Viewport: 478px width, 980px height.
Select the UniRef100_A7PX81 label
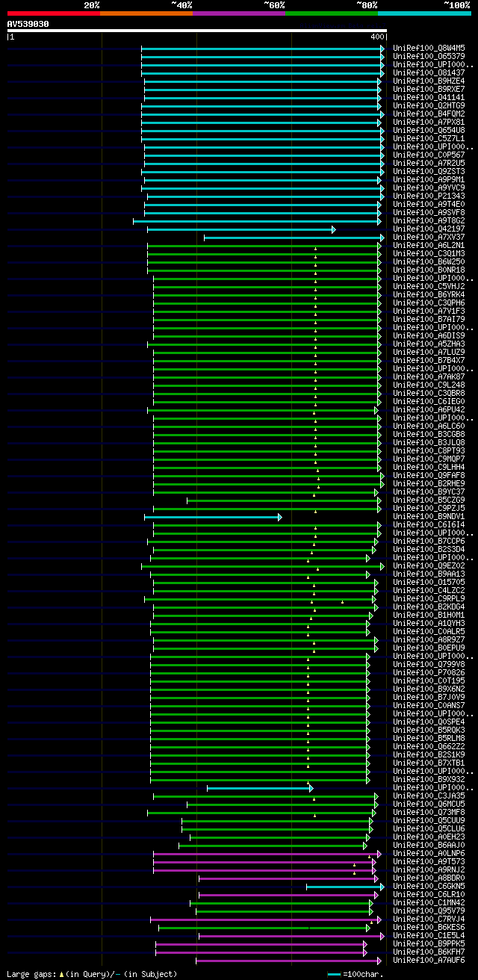click(x=429, y=122)
